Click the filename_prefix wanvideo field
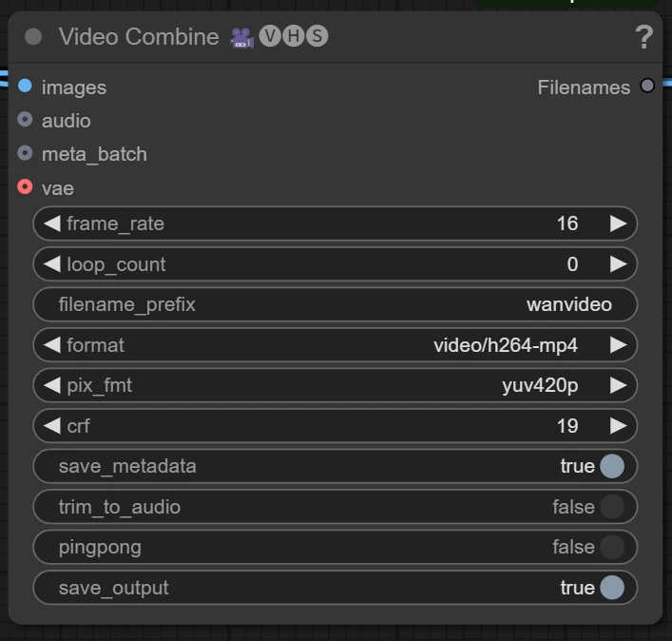Image resolution: width=672 pixels, height=641 pixels. [x=336, y=304]
